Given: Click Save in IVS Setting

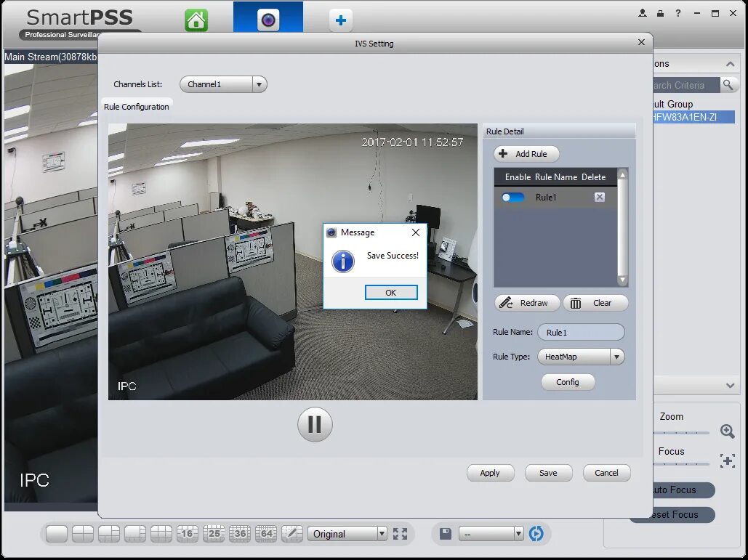Looking at the screenshot, I should (x=548, y=473).
